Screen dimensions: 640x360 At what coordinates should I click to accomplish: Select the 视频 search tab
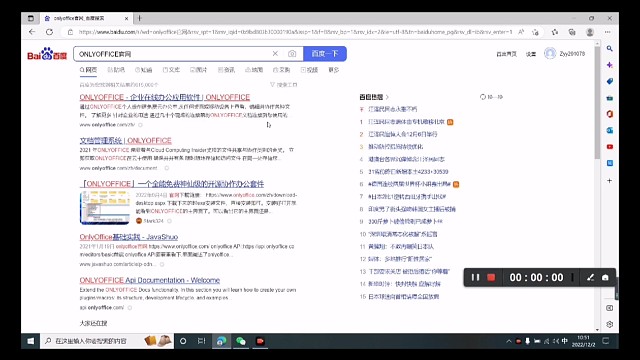309,70
